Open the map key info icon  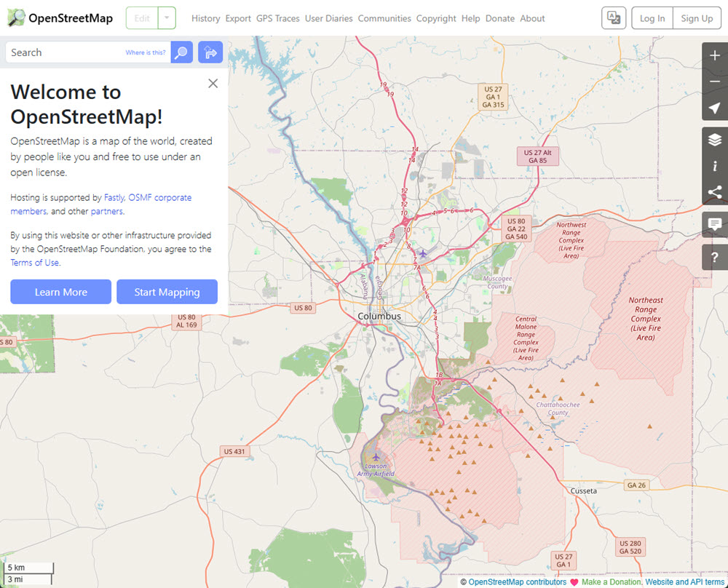click(x=715, y=166)
